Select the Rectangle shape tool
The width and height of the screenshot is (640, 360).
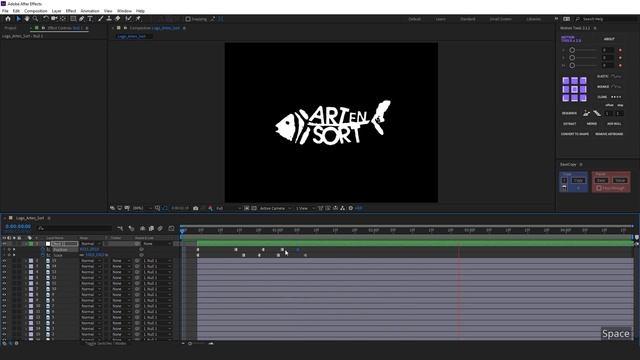coord(73,19)
